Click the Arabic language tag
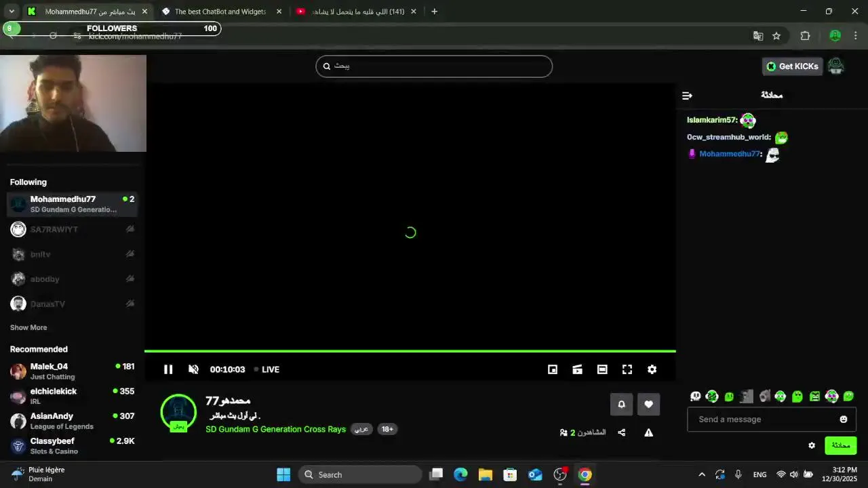The height and width of the screenshot is (488, 868). pos(361,429)
